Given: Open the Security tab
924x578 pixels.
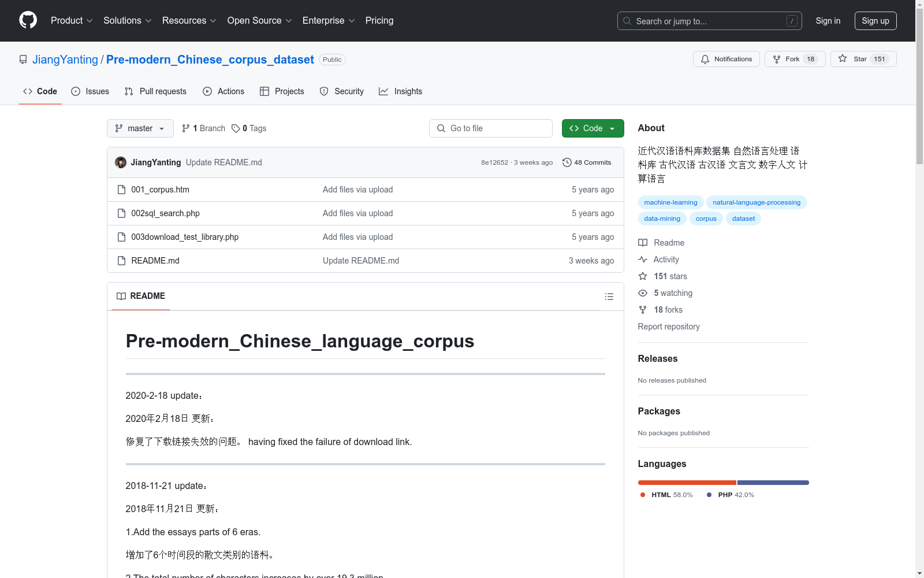Looking at the screenshot, I should coord(342,91).
